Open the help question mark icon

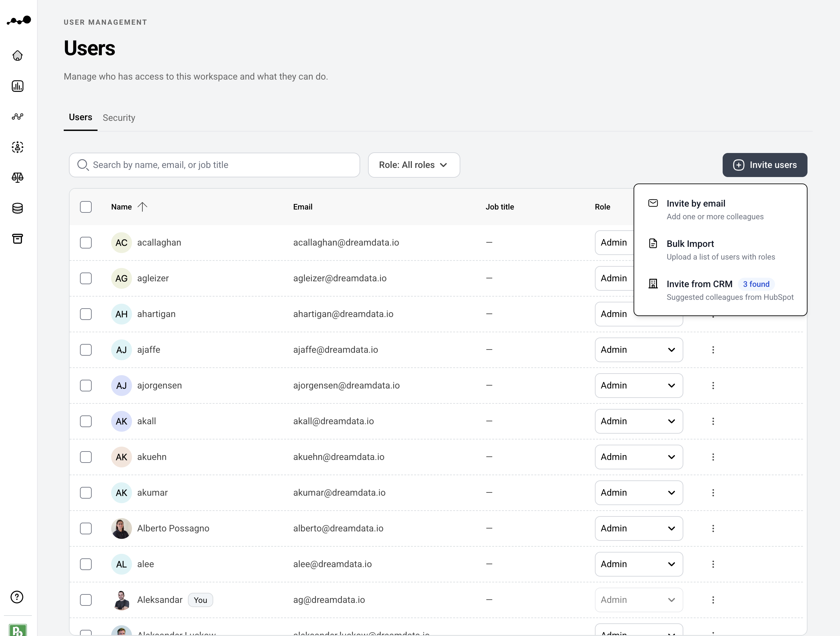click(x=17, y=597)
